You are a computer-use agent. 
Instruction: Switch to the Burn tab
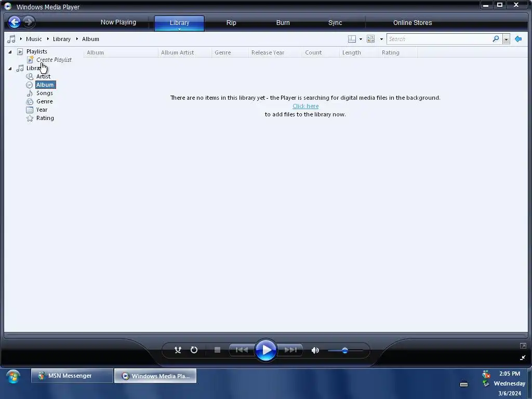click(283, 22)
